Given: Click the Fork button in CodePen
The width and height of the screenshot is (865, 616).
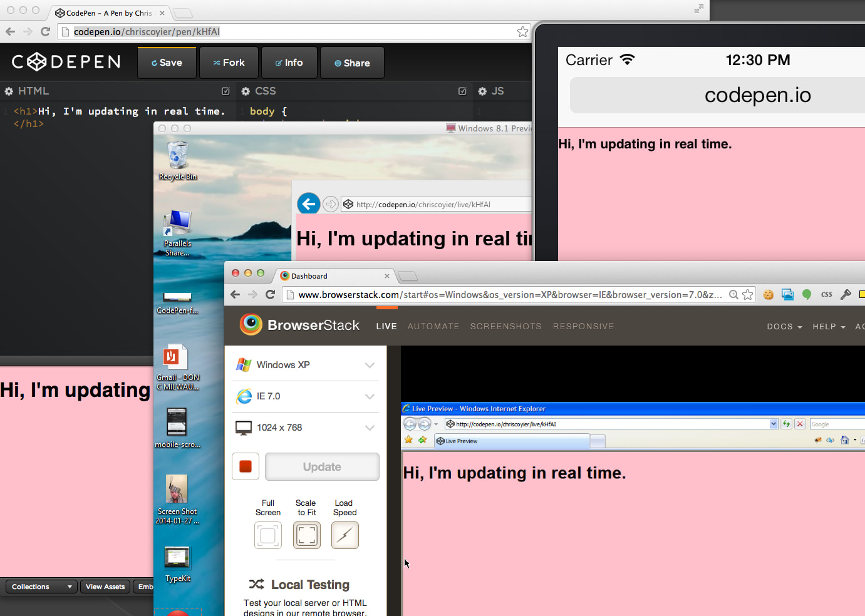Looking at the screenshot, I should pos(229,63).
